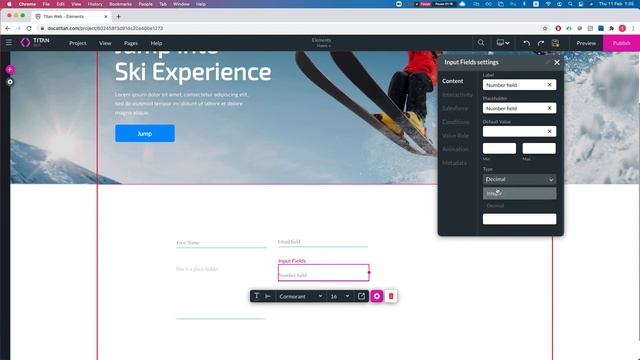Viewport: 640px width, 360px height.
Task: Click the alignment icon in floating toolbar
Action: [268, 296]
